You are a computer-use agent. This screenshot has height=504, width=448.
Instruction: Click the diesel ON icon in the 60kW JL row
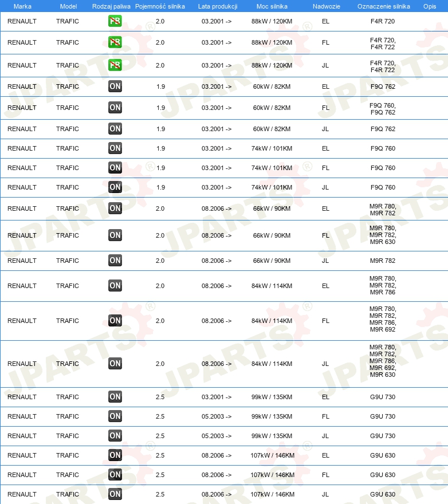[115, 129]
